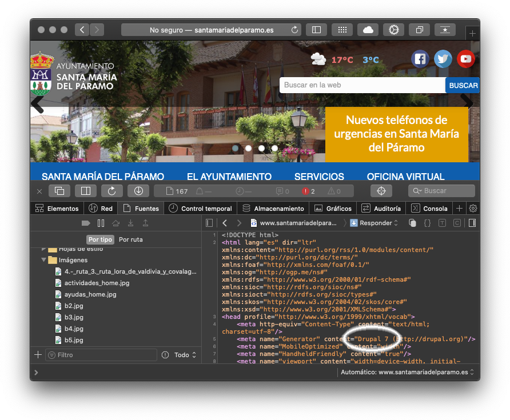Open the Consola tab

[x=429, y=209]
